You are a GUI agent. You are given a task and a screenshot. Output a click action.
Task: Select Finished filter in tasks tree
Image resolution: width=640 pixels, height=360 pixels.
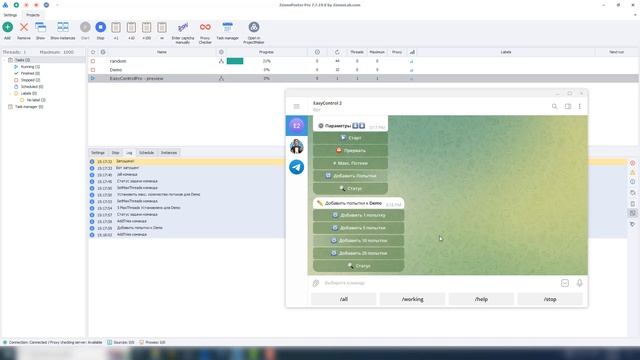pos(30,73)
